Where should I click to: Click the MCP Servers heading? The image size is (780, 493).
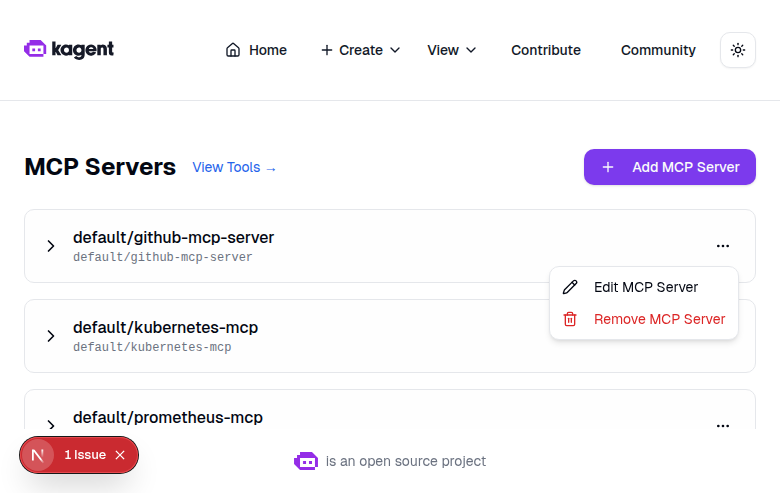100,167
